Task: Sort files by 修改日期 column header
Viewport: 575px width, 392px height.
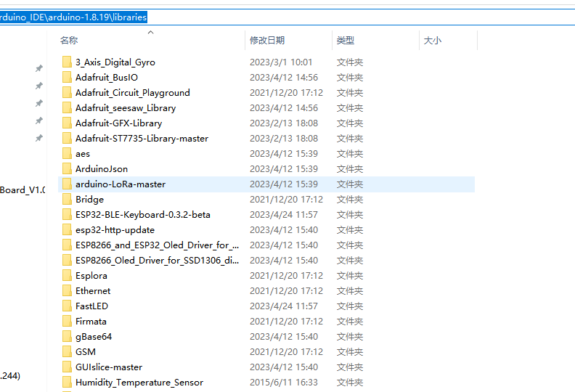Action: 267,41
